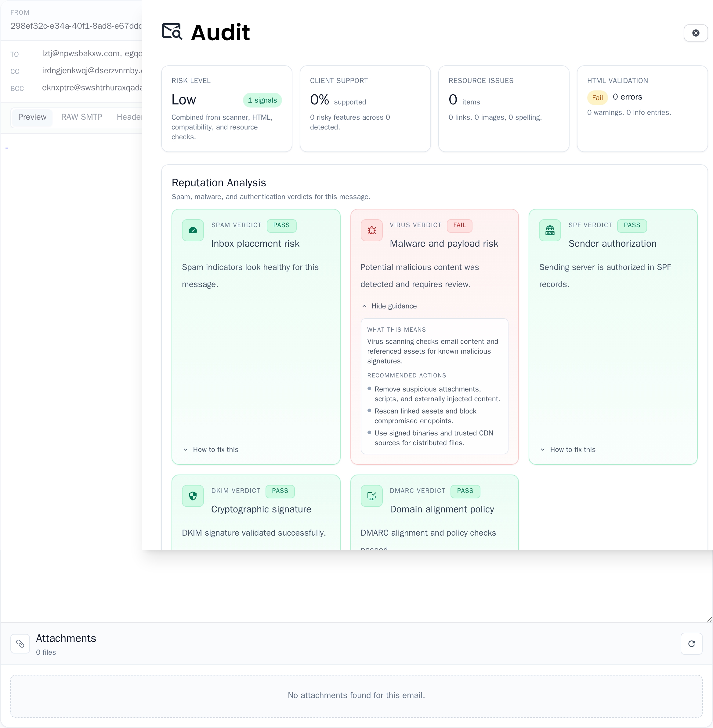Click the attachments paperclip icon
This screenshot has height=728, width=713.
coord(20,644)
